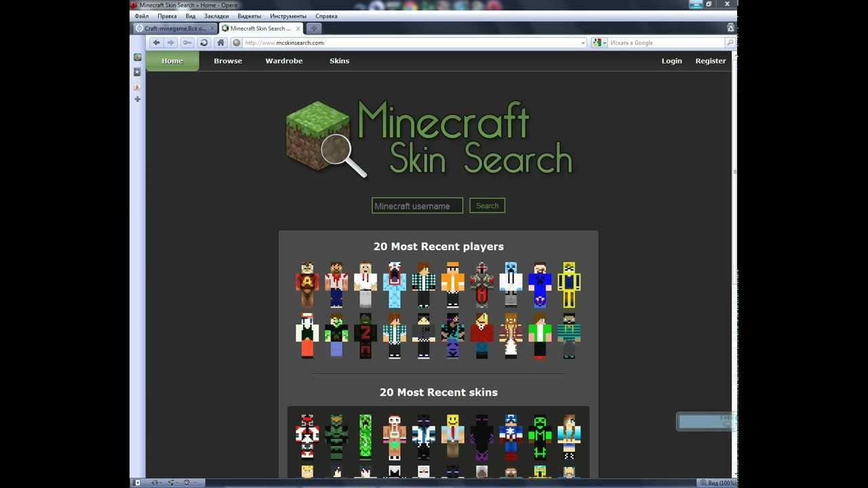The width and height of the screenshot is (868, 488).
Task: Open the Инструменты menu
Action: [x=288, y=16]
